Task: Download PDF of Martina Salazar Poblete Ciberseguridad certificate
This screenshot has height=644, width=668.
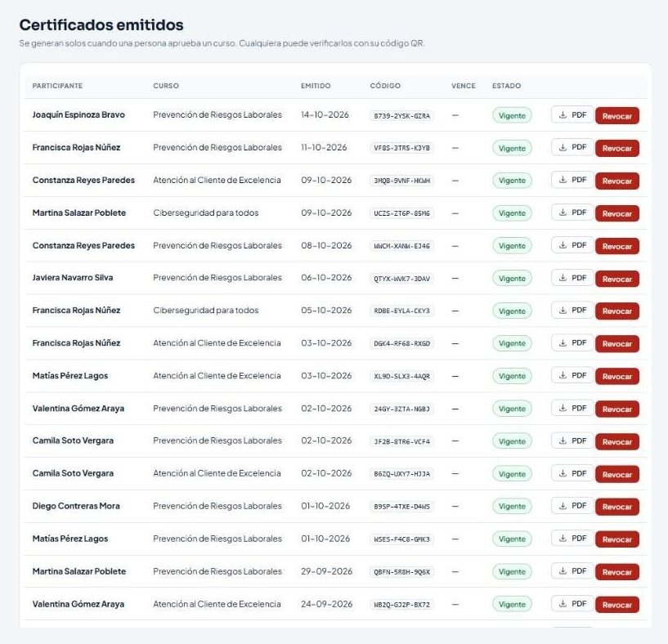Action: [x=572, y=212]
